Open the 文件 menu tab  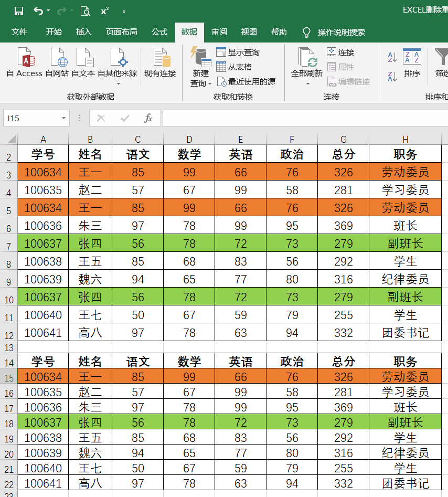click(19, 32)
